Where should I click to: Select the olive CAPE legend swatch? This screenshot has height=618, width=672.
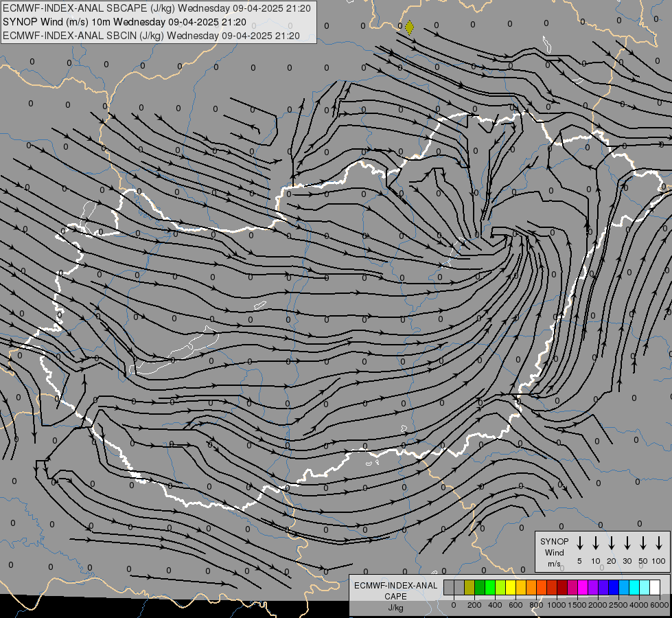click(470, 587)
